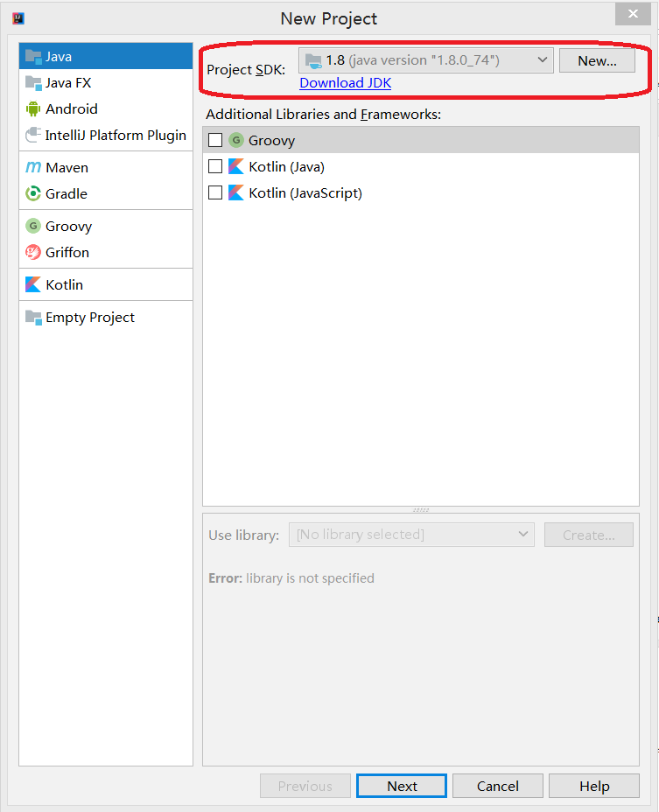This screenshot has width=659, height=812.
Task: Click the Groovy icon in the left list
Action: [33, 226]
